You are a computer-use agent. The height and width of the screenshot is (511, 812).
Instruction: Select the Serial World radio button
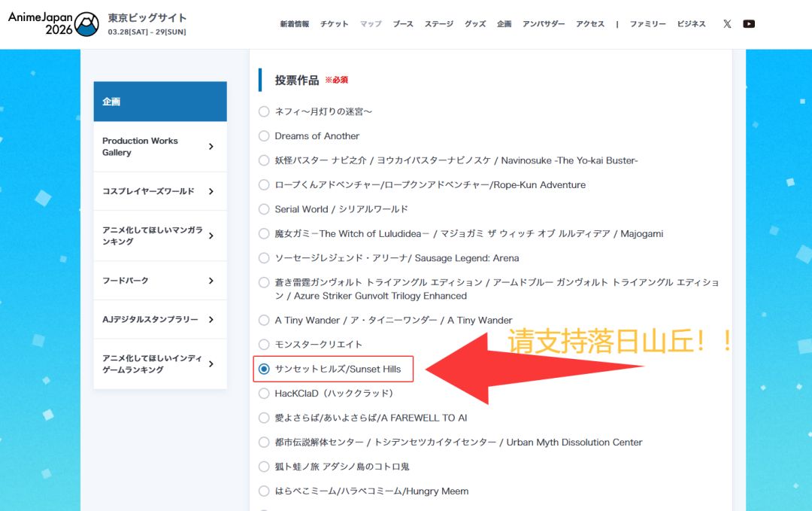click(x=264, y=209)
